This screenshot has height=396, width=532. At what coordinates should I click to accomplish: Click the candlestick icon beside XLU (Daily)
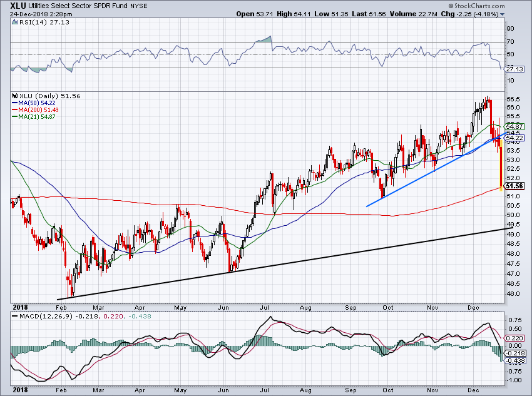point(14,96)
